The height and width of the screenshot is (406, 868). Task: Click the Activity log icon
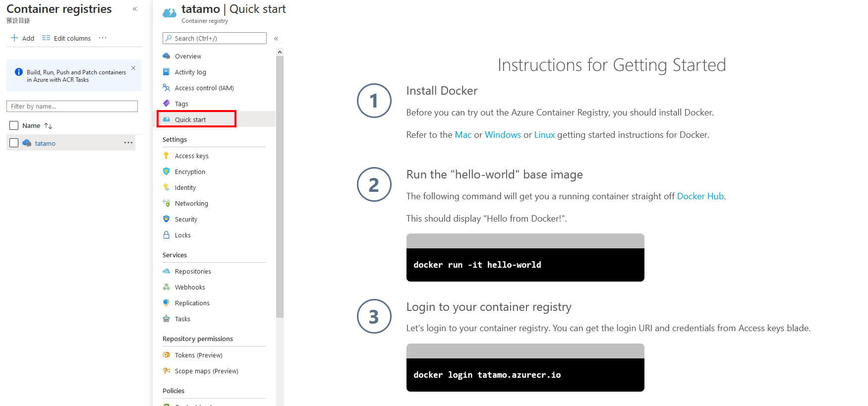(x=167, y=72)
